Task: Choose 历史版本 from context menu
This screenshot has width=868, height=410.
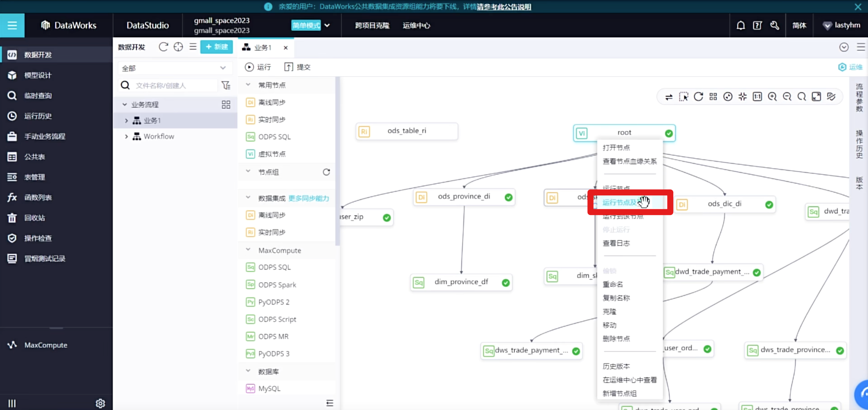Action: (616, 366)
